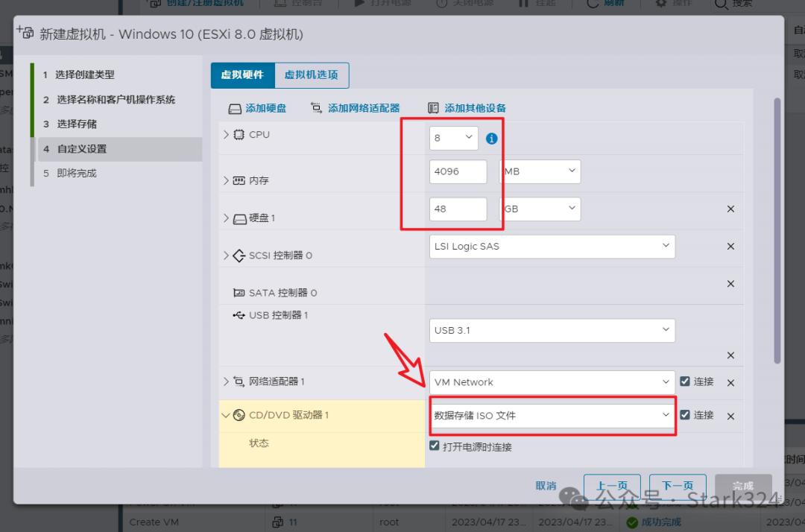Expand the 硬盘 1 row
The width and height of the screenshot is (805, 532).
tap(226, 218)
